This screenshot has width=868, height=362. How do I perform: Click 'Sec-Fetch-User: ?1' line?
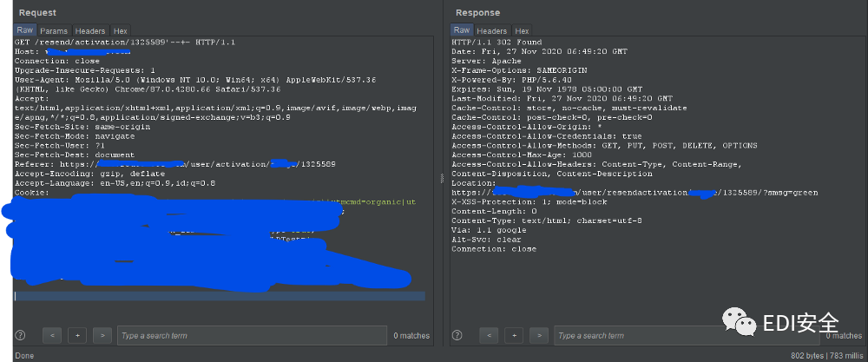point(60,146)
